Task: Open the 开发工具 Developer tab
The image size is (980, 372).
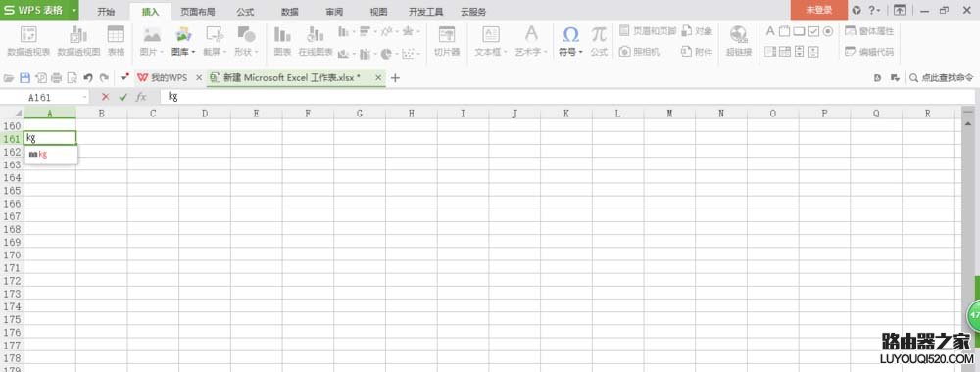Action: tap(425, 11)
